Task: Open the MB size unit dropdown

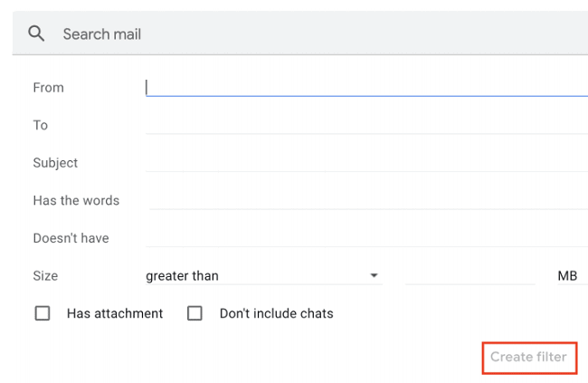Action: click(573, 276)
